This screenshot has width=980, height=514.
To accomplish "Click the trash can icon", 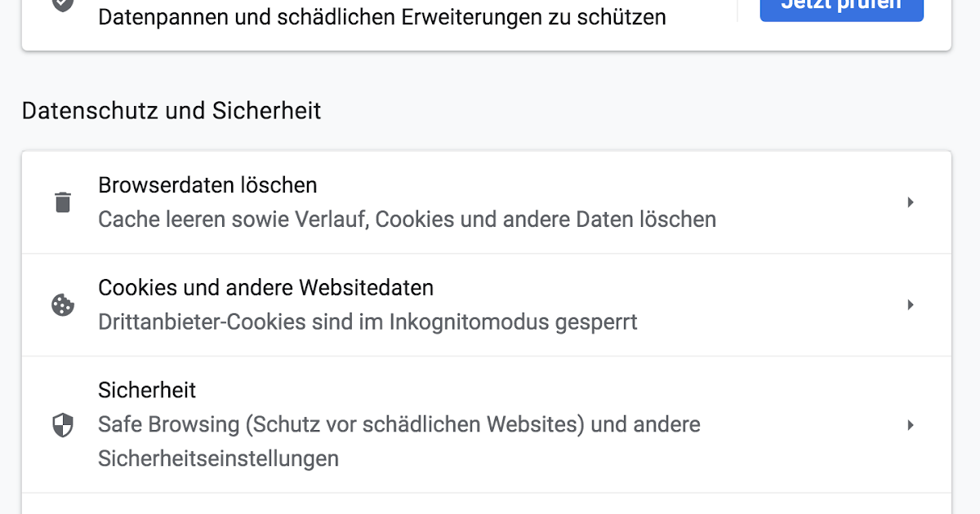I will click(x=63, y=202).
